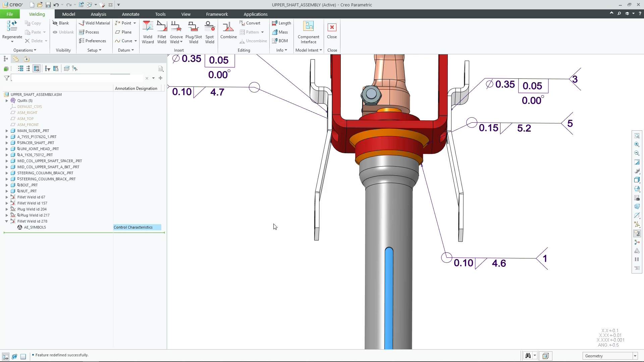Click the model tree search input field

point(77,78)
